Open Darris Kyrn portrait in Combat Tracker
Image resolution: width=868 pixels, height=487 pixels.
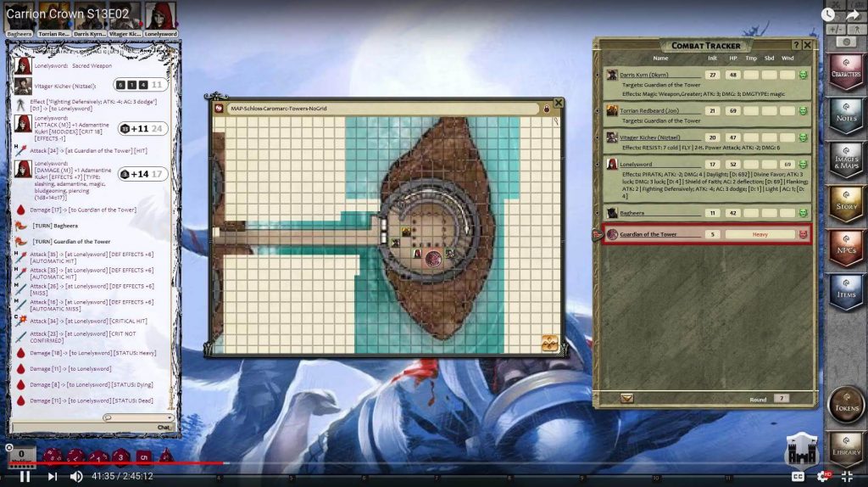pos(612,75)
